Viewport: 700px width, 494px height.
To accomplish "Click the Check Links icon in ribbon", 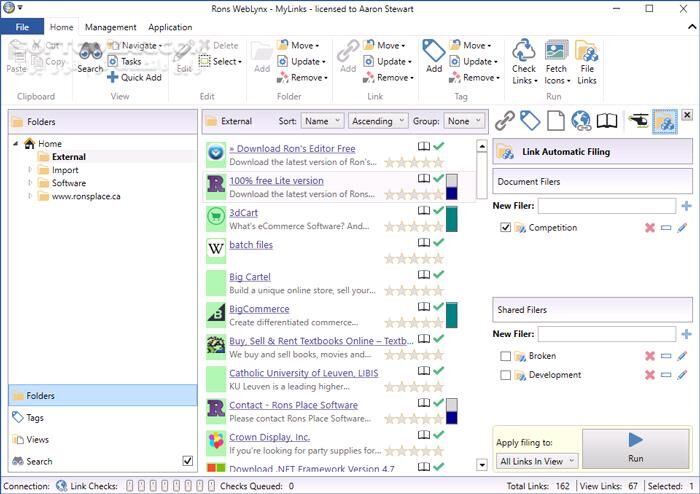I will pos(524,53).
